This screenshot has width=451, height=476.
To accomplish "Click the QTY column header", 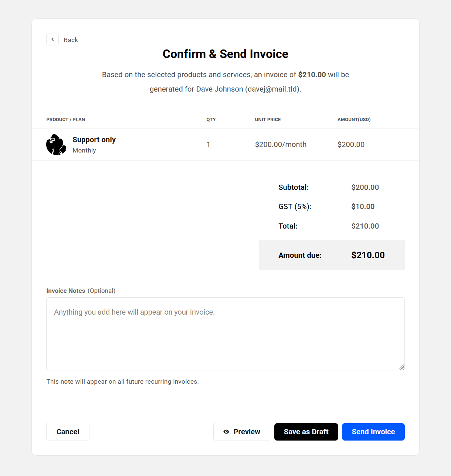I will click(211, 120).
